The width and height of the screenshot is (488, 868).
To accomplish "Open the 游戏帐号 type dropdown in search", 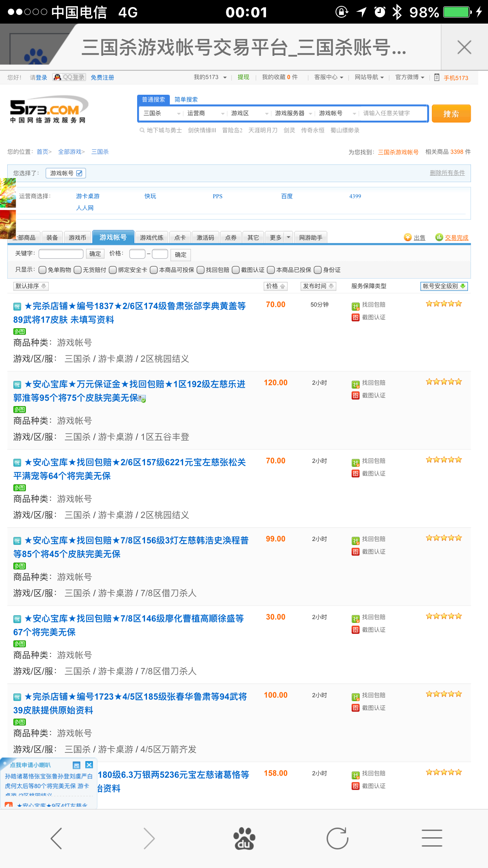I will point(338,113).
